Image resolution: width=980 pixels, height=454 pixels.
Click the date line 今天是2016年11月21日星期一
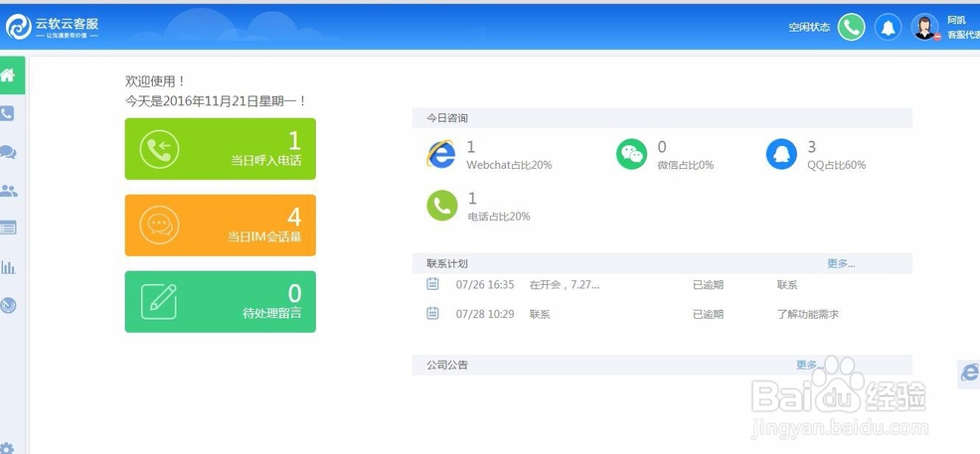tap(216, 101)
